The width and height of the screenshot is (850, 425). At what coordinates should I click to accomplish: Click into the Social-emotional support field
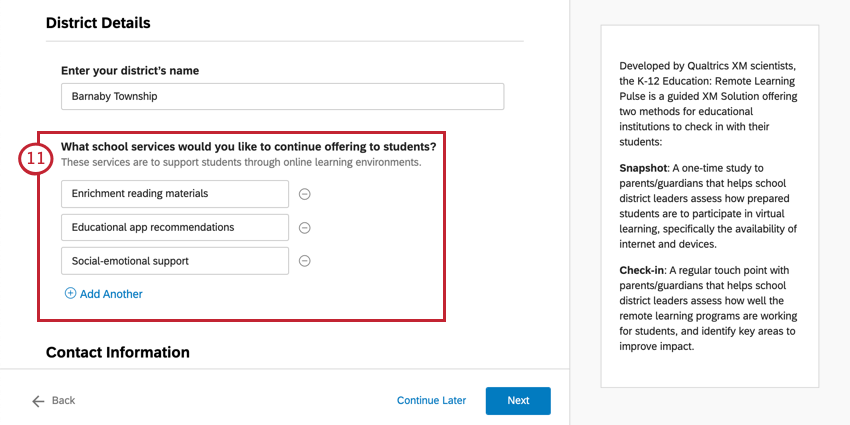(x=174, y=261)
